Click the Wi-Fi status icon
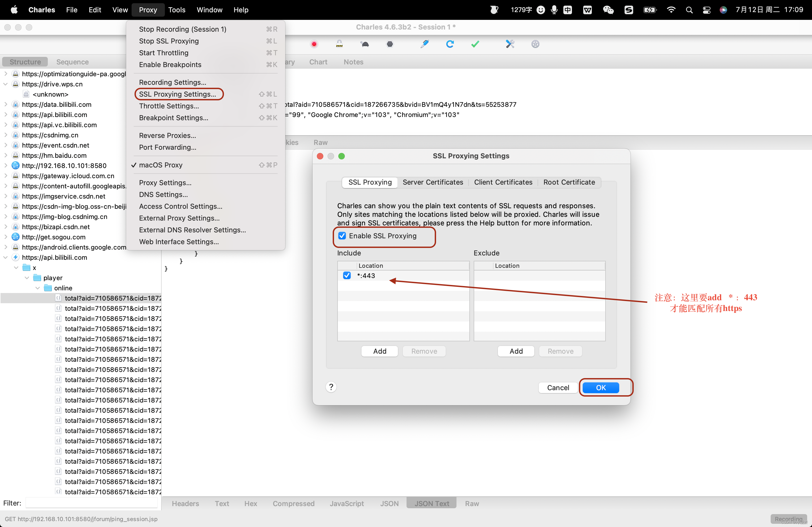 point(671,10)
